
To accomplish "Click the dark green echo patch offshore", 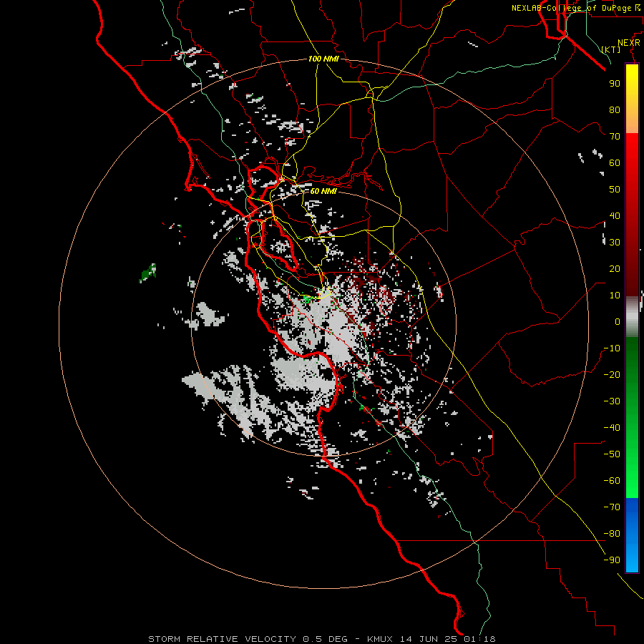I will (148, 273).
